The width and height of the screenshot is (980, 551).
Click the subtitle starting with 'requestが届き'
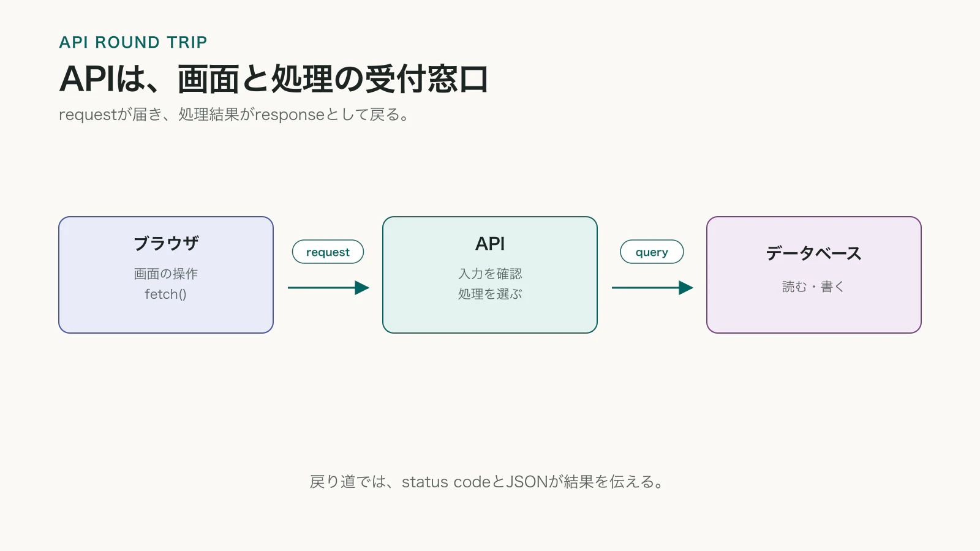[x=233, y=114]
